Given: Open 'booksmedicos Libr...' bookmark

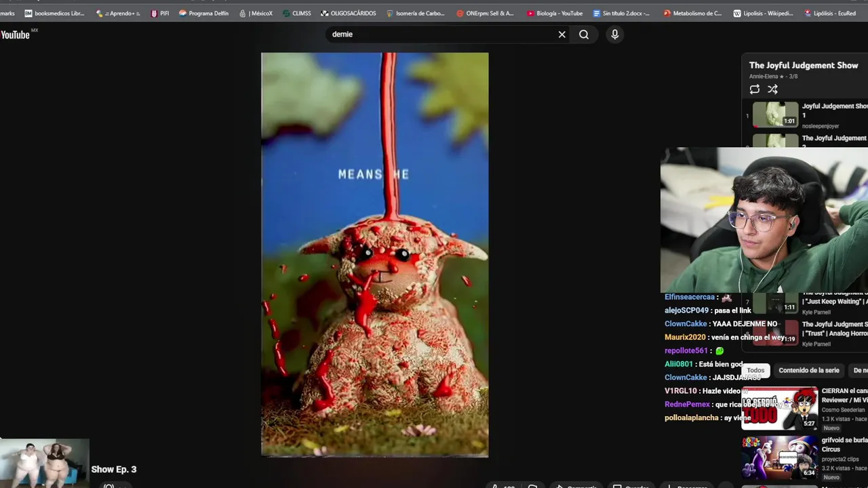Looking at the screenshot, I should pyautogui.click(x=54, y=13).
